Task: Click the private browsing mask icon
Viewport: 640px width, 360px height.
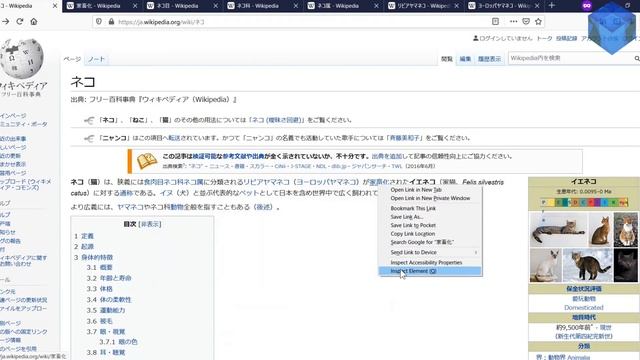Action: pyautogui.click(x=587, y=6)
